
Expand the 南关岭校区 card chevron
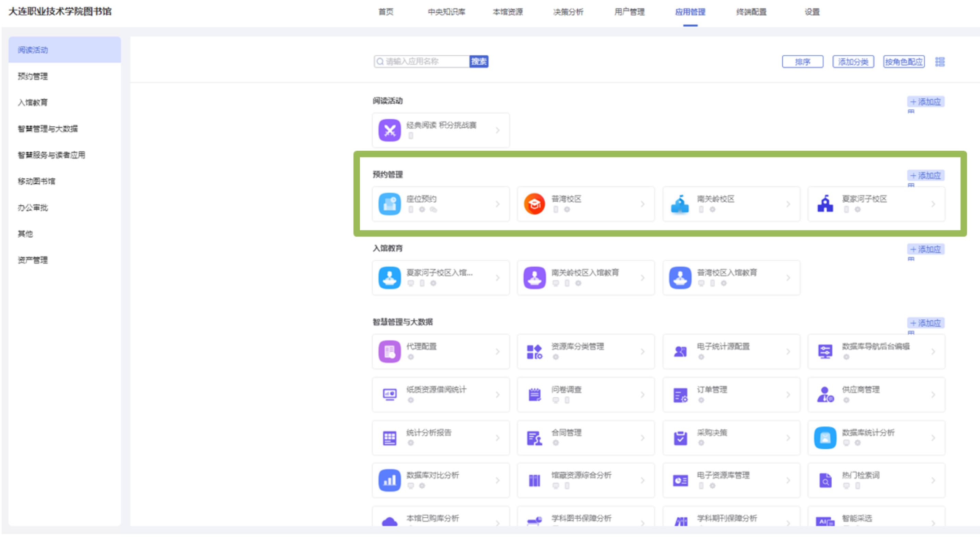click(788, 204)
